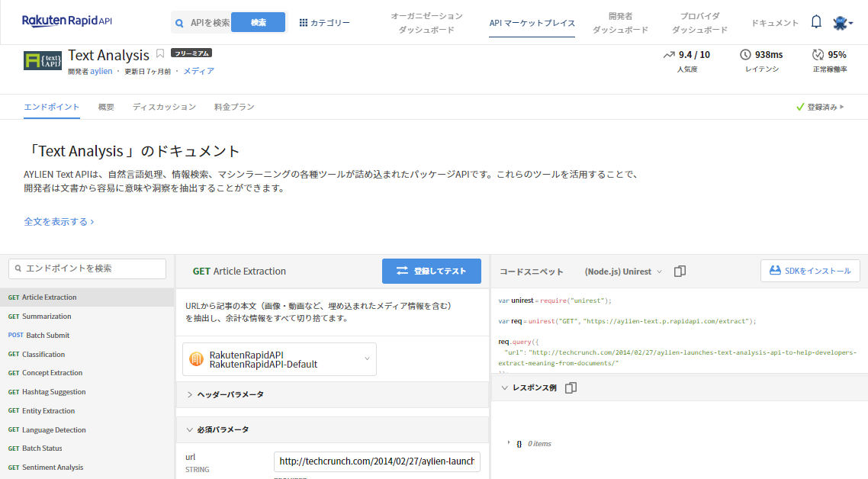Image resolution: width=868 pixels, height=479 pixels.
Task: Open the カテゴリー categories grid menu
Action: [324, 23]
